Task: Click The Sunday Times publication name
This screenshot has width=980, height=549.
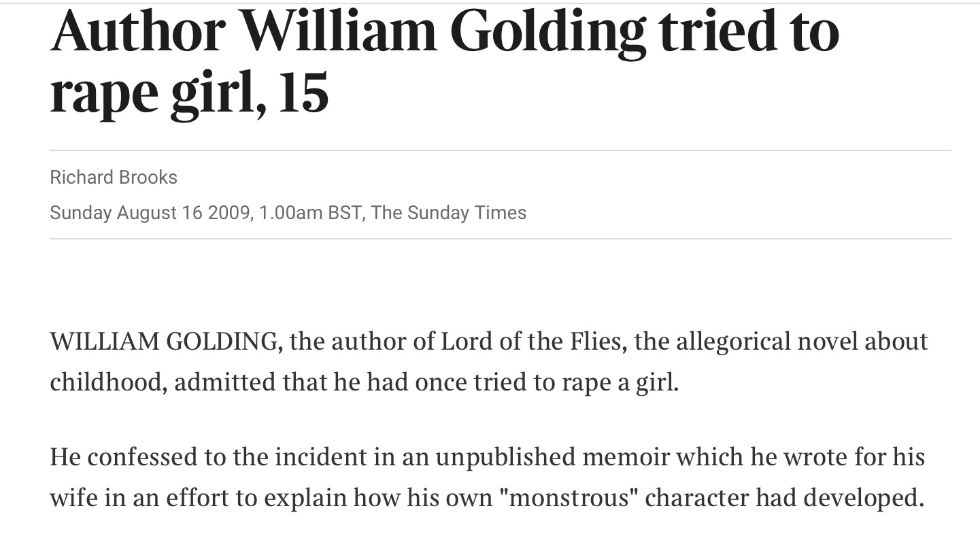Action: pyautogui.click(x=449, y=213)
